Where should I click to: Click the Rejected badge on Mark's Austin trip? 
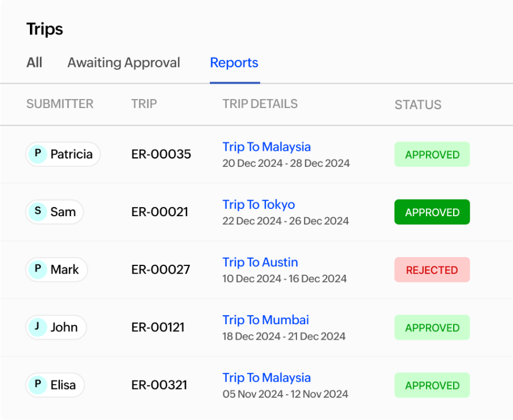coord(432,270)
